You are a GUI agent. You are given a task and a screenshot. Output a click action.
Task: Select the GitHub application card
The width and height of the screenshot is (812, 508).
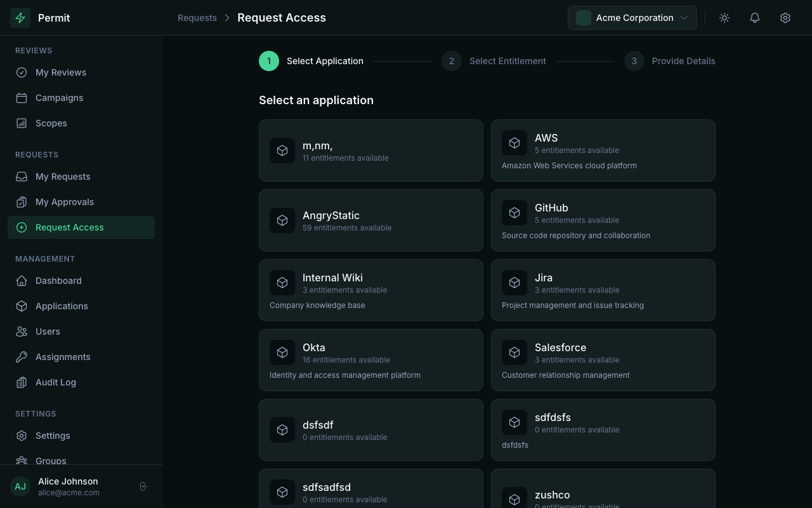603,220
